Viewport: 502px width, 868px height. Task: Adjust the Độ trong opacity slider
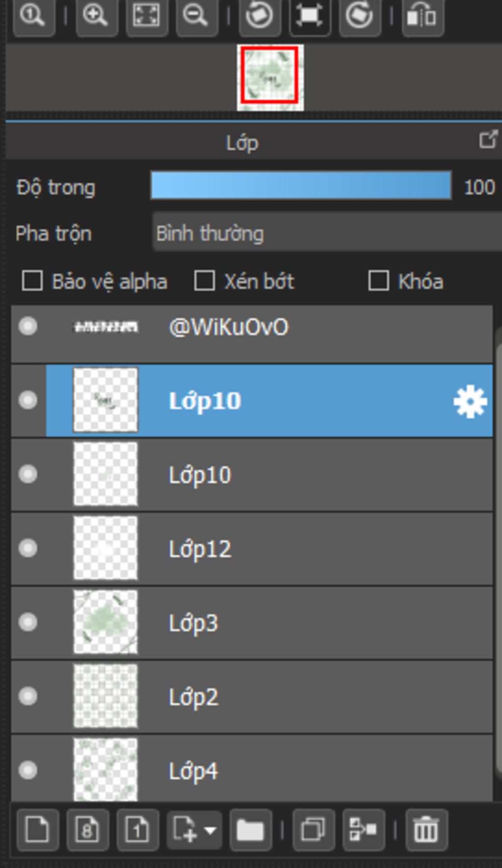[x=301, y=185]
